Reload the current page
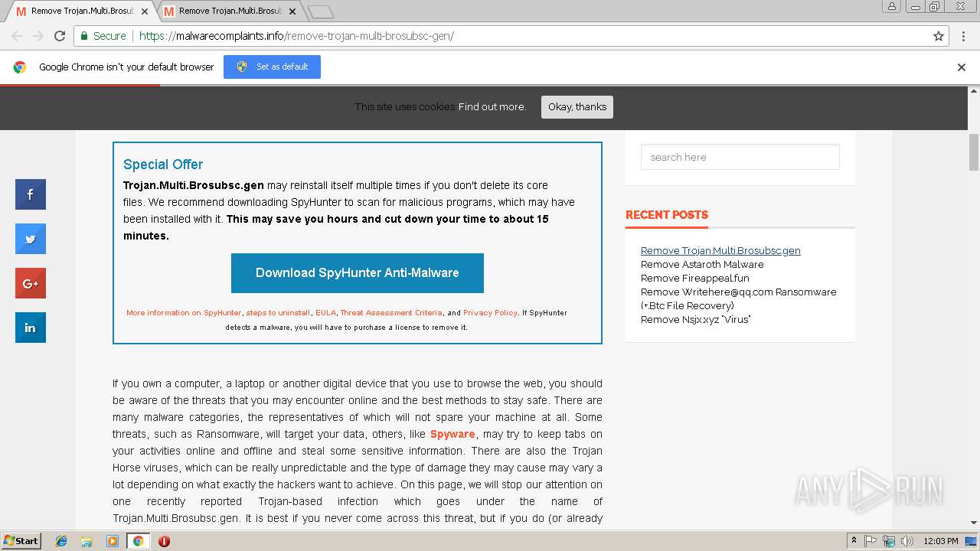Screen dimensions: 980x551 tap(60, 36)
